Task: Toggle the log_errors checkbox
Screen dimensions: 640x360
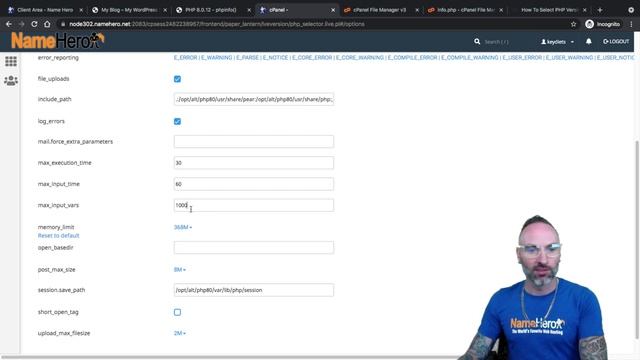Action: point(177,121)
